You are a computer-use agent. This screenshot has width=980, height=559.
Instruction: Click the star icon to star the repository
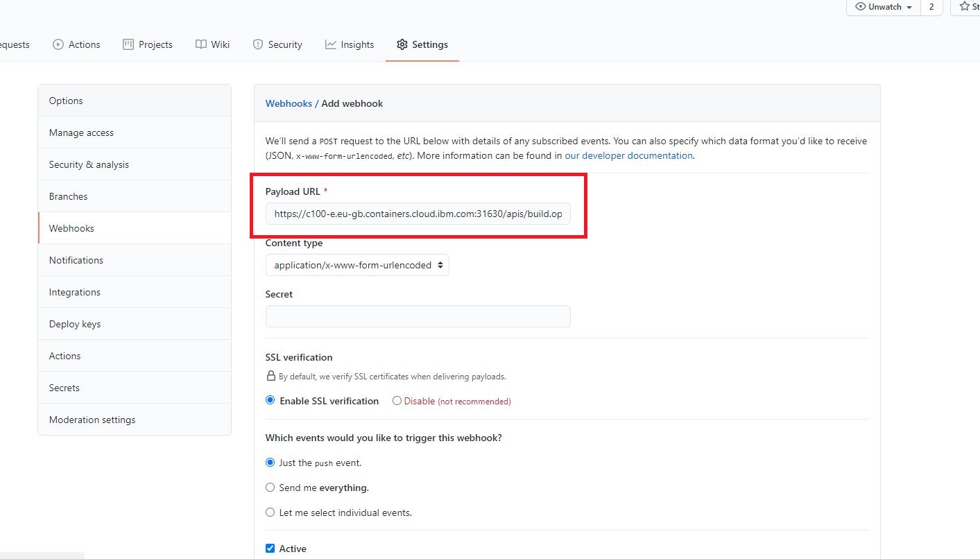pos(964,6)
